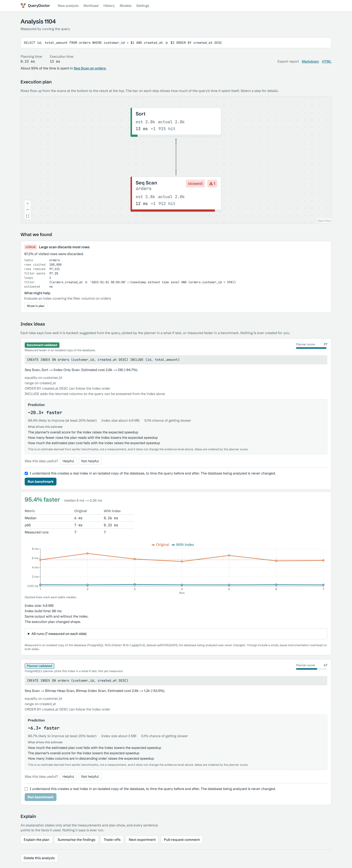Click the Trade-offs button

pyautogui.click(x=112, y=840)
